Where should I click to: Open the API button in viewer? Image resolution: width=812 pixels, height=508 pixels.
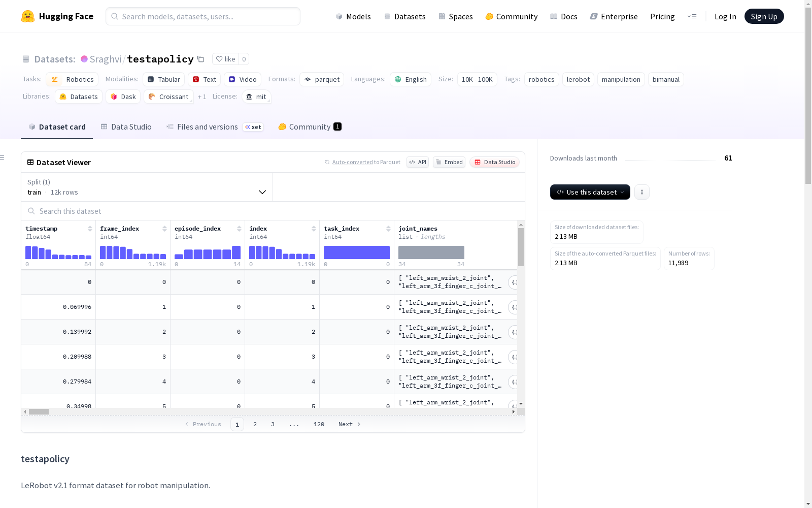(418, 162)
